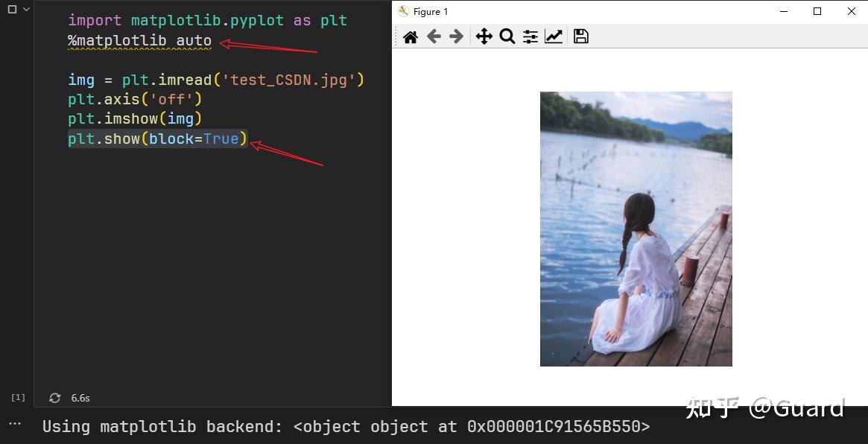The width and height of the screenshot is (868, 444).
Task: Go back to the previous plot view
Action: pyautogui.click(x=434, y=36)
